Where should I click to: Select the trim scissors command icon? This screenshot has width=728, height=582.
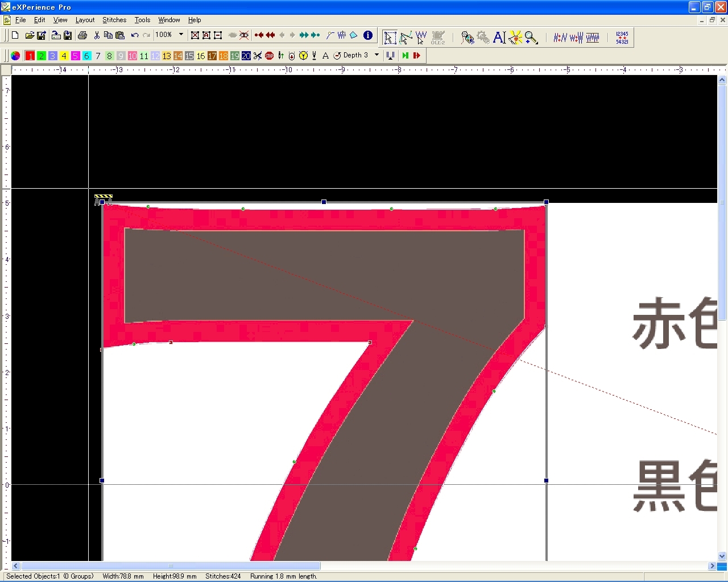pyautogui.click(x=258, y=56)
